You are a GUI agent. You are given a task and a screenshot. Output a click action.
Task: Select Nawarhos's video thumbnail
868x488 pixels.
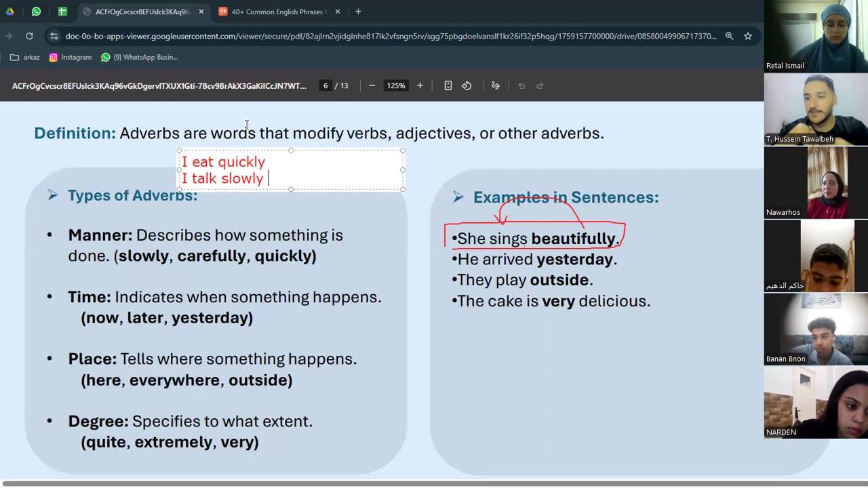[x=816, y=182]
